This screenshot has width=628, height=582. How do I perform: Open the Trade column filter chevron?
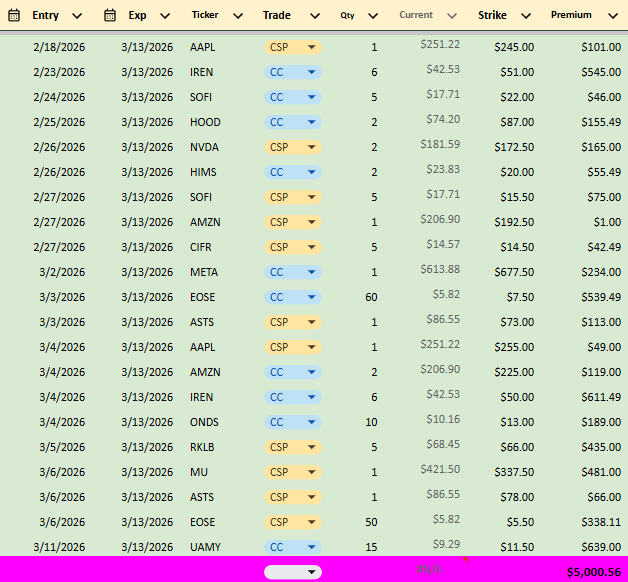tap(315, 16)
